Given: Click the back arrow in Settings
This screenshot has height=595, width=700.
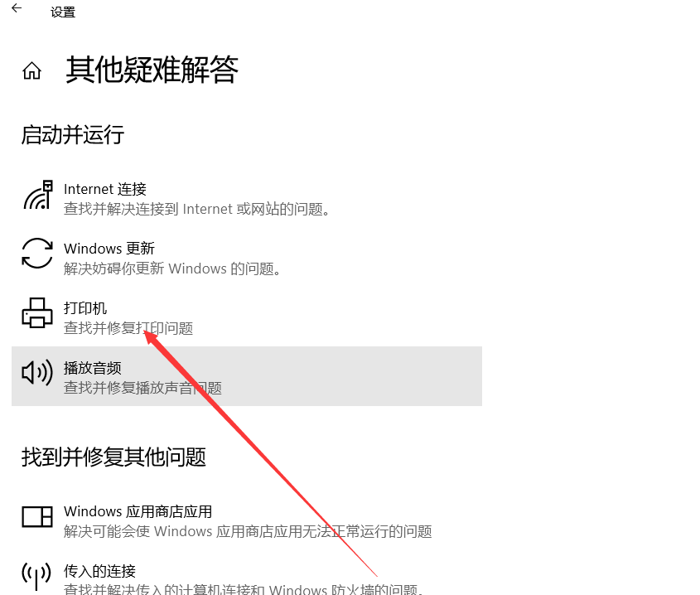Looking at the screenshot, I should click(17, 8).
